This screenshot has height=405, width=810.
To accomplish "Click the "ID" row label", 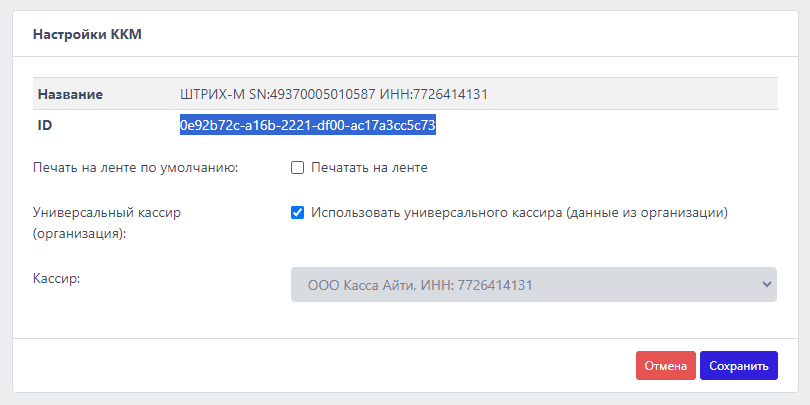I will 45,126.
